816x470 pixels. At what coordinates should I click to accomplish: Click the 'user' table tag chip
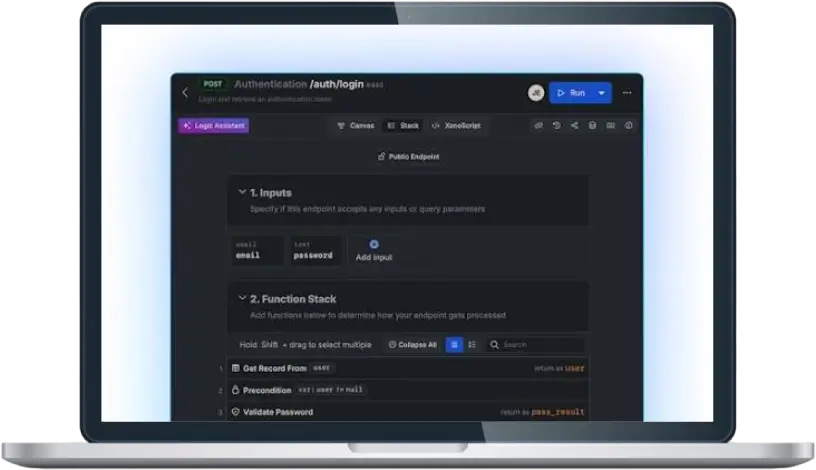point(322,368)
